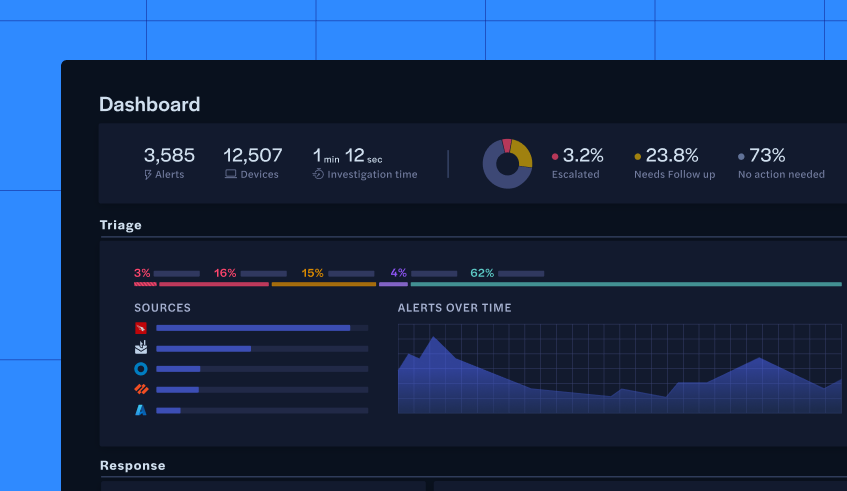
Task: Click the 62% teal triage bar segment
Action: [x=612, y=284]
